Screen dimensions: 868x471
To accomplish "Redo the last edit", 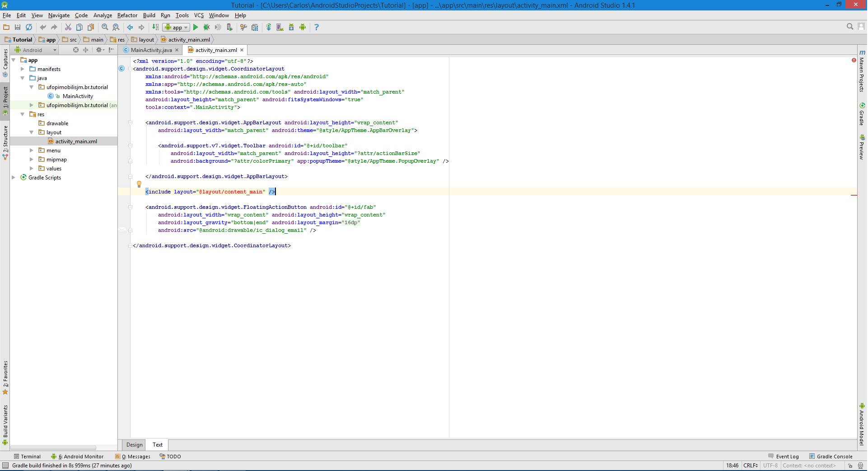I will (54, 27).
